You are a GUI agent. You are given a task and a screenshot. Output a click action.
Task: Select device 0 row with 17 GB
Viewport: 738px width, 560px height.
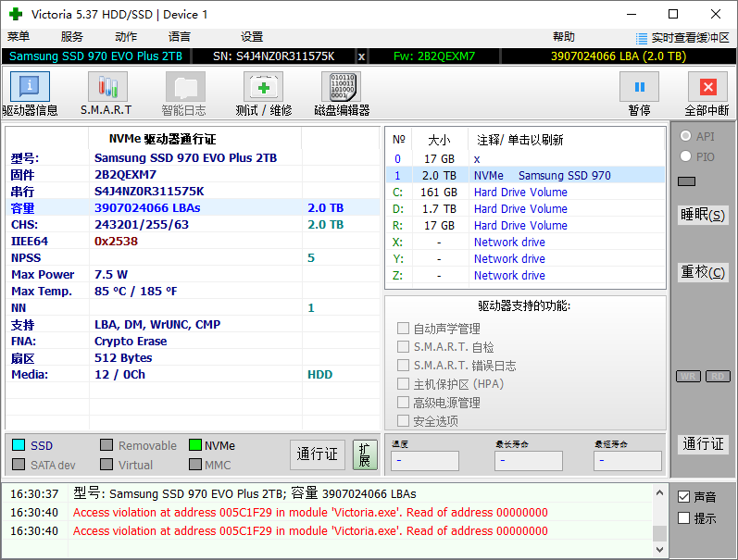[x=525, y=159]
